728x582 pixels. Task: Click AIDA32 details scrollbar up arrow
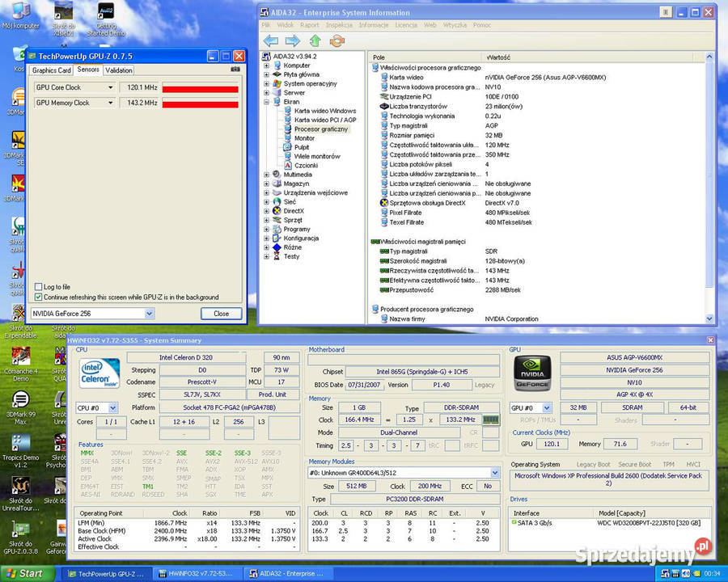pos(709,57)
